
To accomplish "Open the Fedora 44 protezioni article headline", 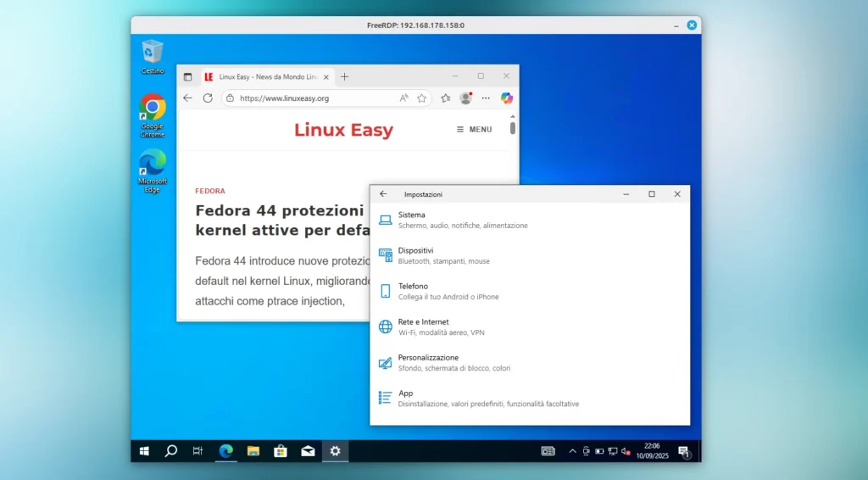I will 282,220.
